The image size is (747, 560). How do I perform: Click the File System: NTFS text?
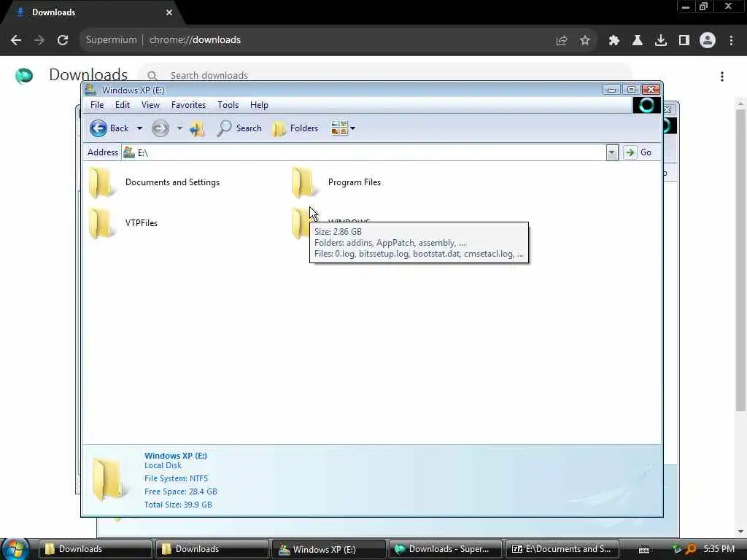[176, 478]
